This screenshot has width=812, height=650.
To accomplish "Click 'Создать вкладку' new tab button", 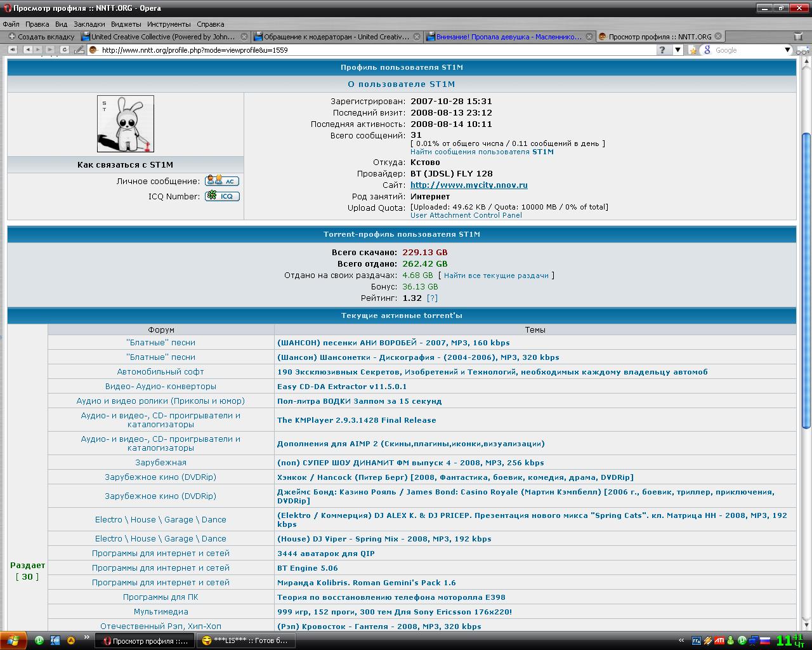I will (41, 37).
